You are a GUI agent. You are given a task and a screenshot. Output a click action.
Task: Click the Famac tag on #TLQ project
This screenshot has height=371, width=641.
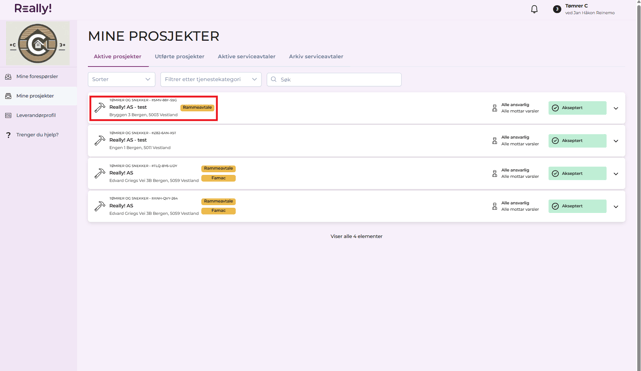(218, 178)
